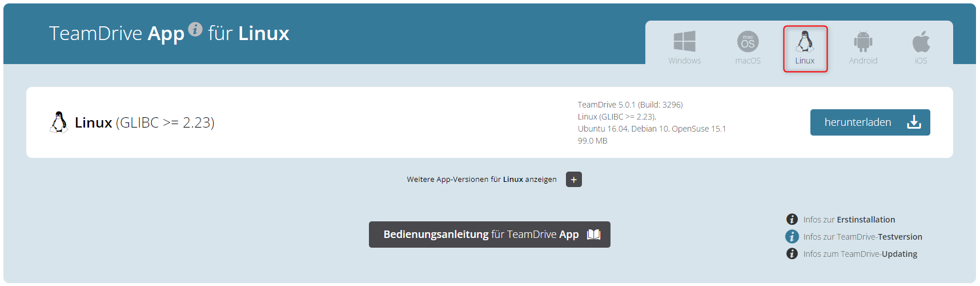Switch to the Android tab label

863,61
